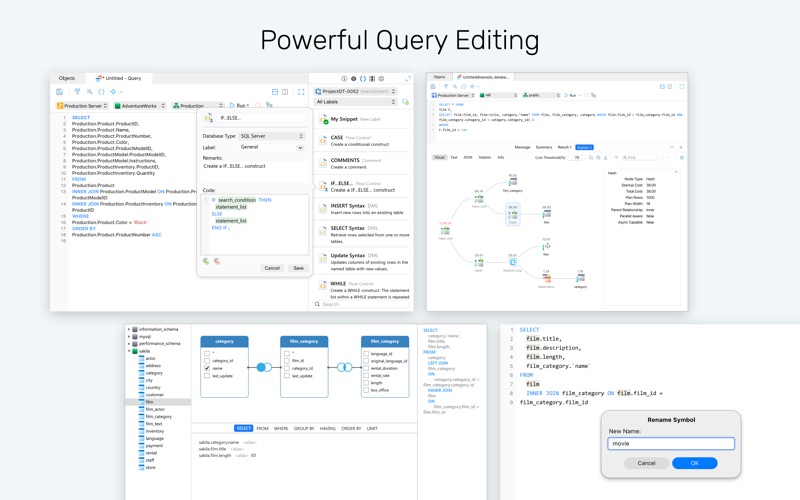The height and width of the screenshot is (500, 800).
Task: Click Save in the snippet editor popup
Action: tap(298, 268)
